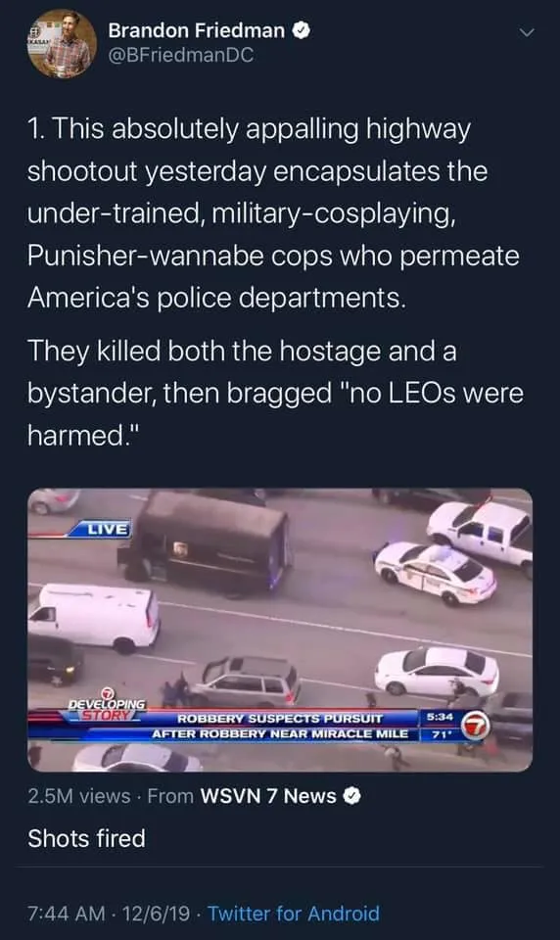Open the @BFriedmanDC handle link
The image size is (560, 940).
[x=181, y=56]
